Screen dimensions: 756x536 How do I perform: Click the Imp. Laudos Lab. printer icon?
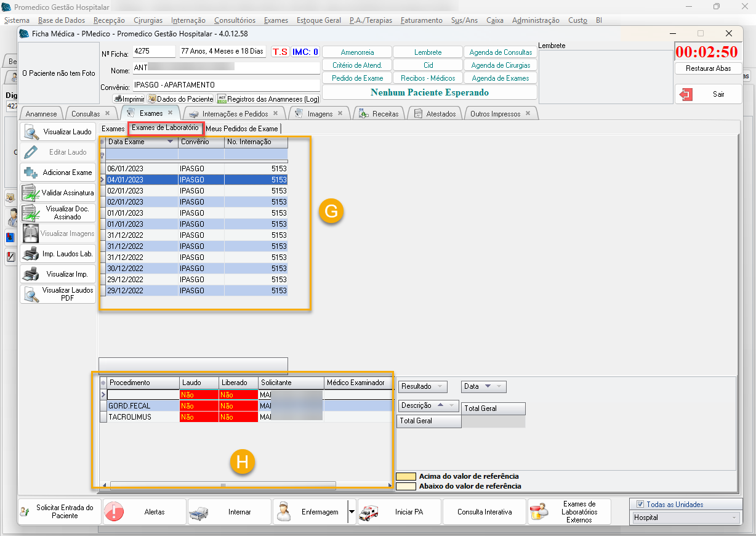pos(31,254)
